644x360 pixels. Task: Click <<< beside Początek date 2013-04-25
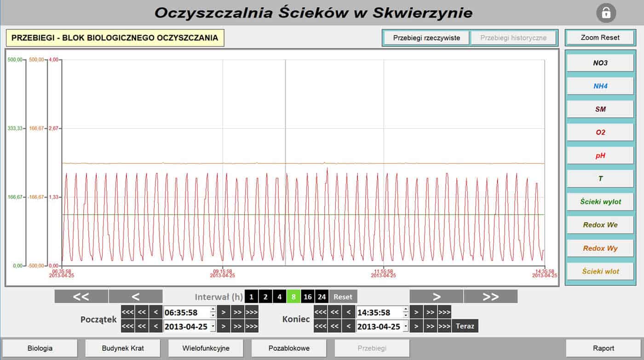[128, 326]
